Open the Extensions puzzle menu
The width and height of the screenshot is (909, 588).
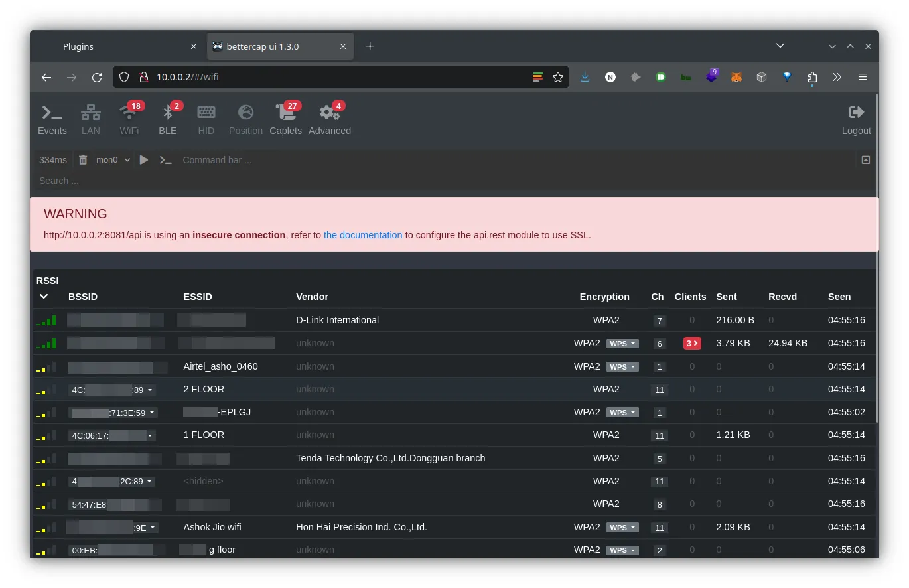[x=812, y=77]
